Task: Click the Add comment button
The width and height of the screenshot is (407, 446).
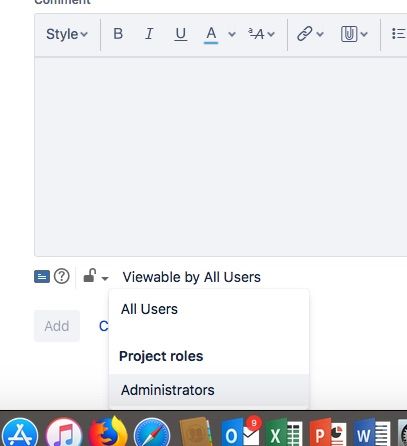Action: click(57, 326)
